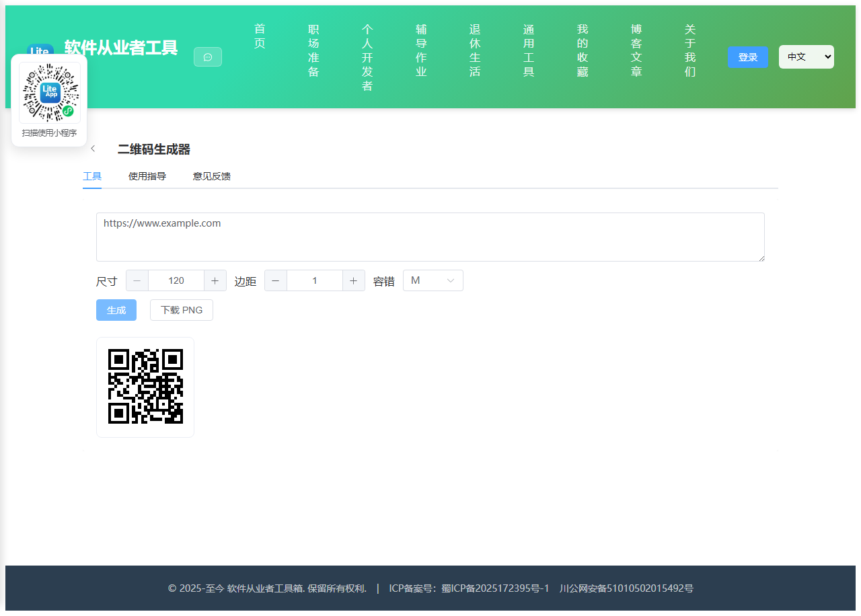Open the 通用工具 nav item
This screenshot has height=616, width=861.
(529, 50)
